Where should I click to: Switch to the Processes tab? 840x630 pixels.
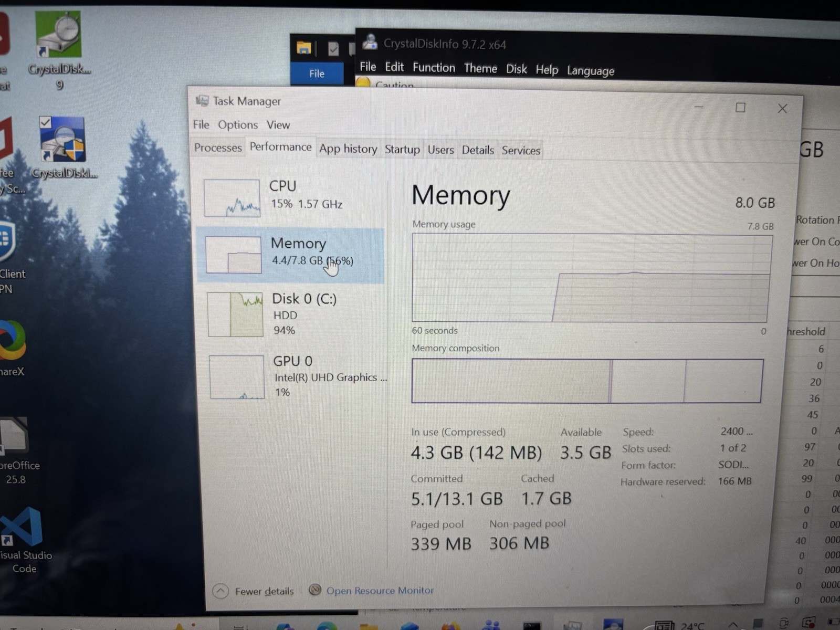(218, 148)
